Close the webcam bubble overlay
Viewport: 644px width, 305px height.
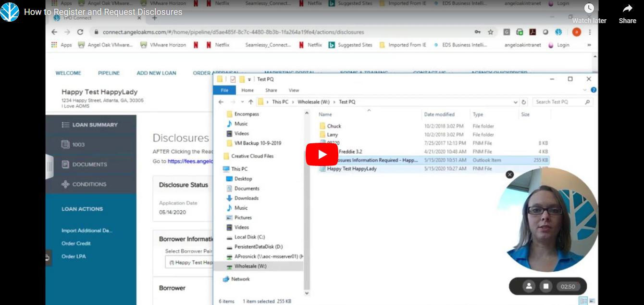[x=510, y=175]
